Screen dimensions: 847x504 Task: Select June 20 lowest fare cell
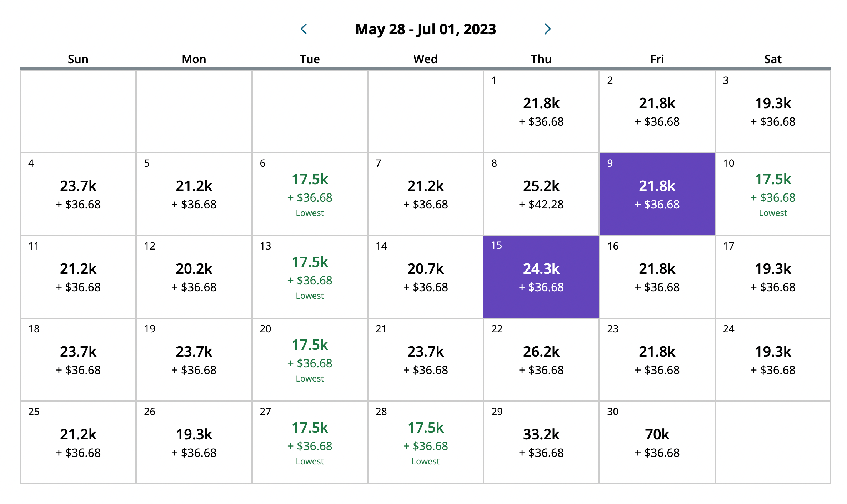310,360
